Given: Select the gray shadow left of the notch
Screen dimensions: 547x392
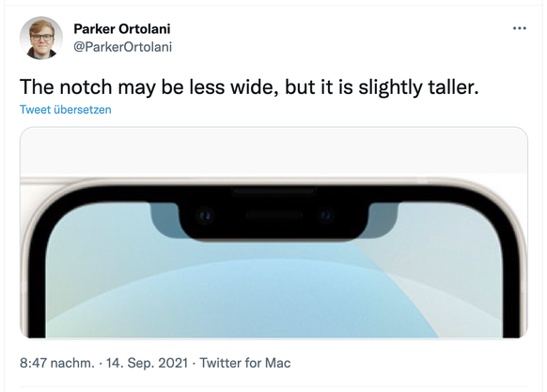Looking at the screenshot, I should point(165,220).
